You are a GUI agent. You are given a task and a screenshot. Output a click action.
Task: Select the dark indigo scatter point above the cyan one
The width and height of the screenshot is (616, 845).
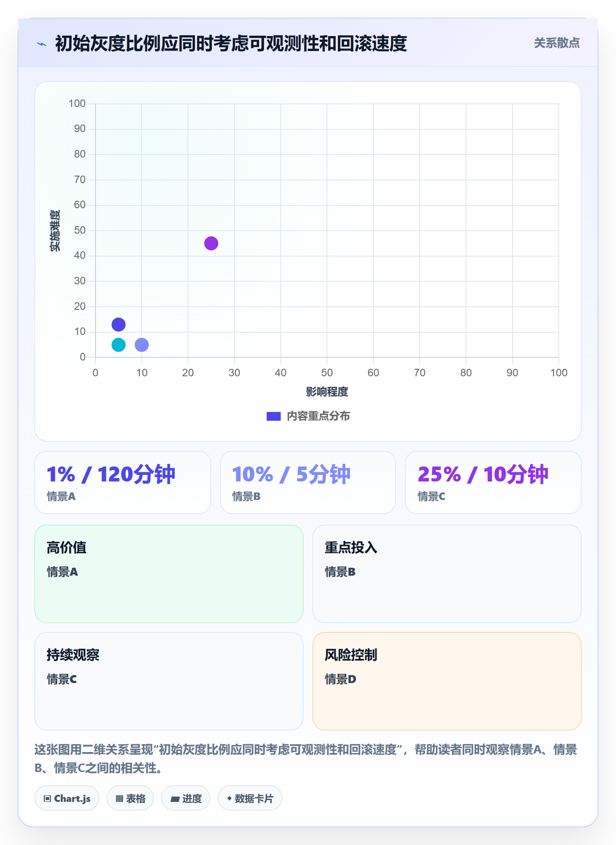pyautogui.click(x=118, y=325)
